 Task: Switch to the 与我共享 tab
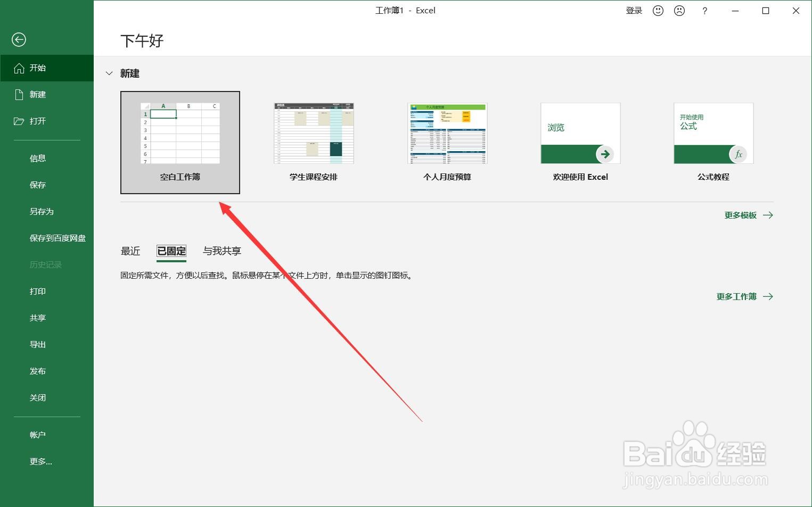[222, 251]
